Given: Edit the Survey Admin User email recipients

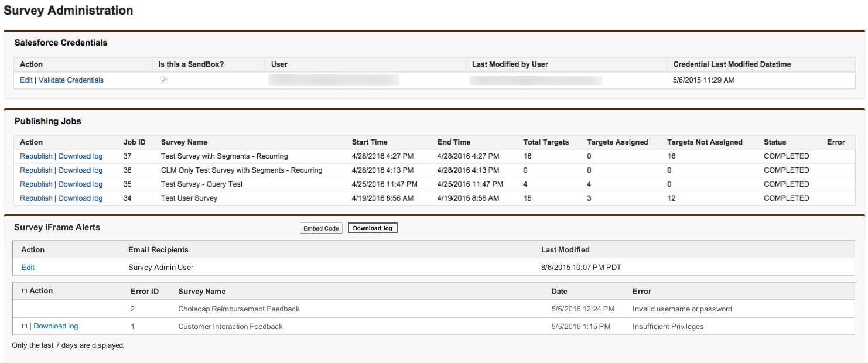Looking at the screenshot, I should 28,268.
